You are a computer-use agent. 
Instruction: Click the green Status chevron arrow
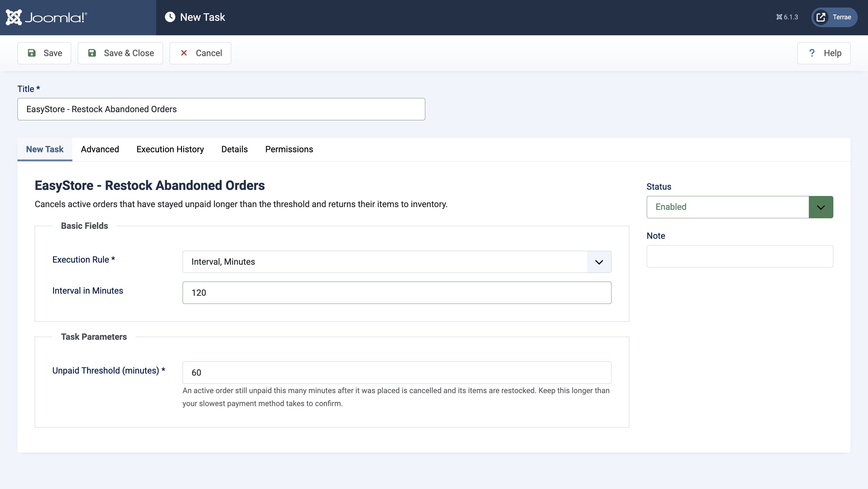[821, 207]
